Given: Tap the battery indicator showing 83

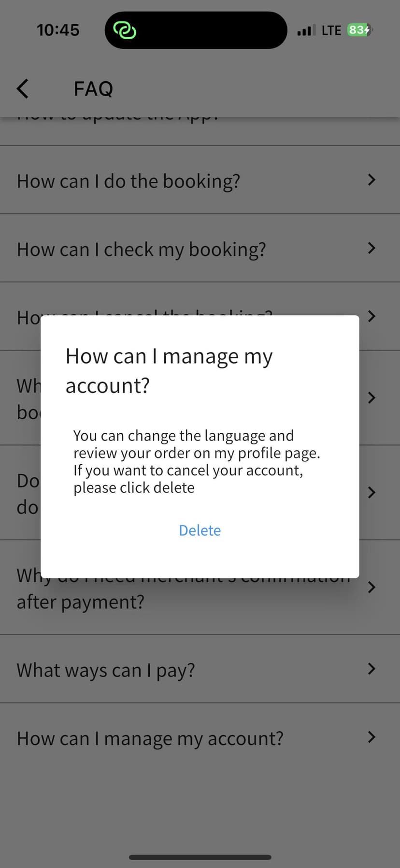Looking at the screenshot, I should point(359,30).
